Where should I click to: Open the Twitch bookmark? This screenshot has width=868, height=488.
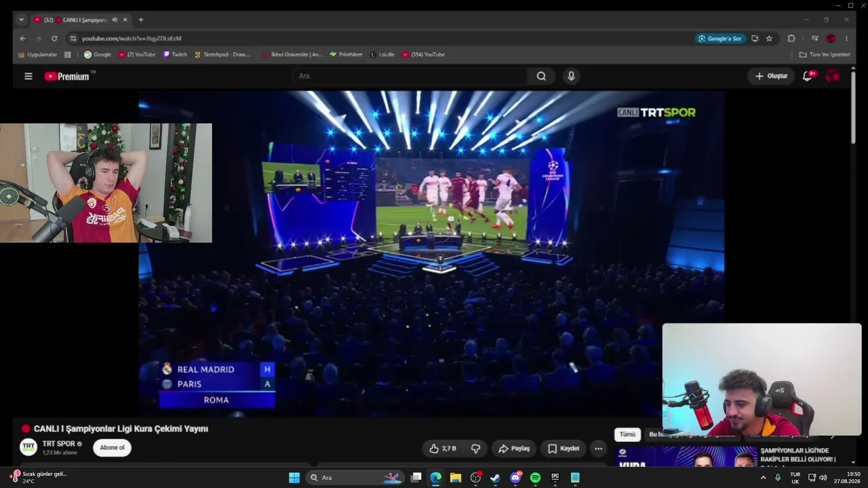pos(175,54)
